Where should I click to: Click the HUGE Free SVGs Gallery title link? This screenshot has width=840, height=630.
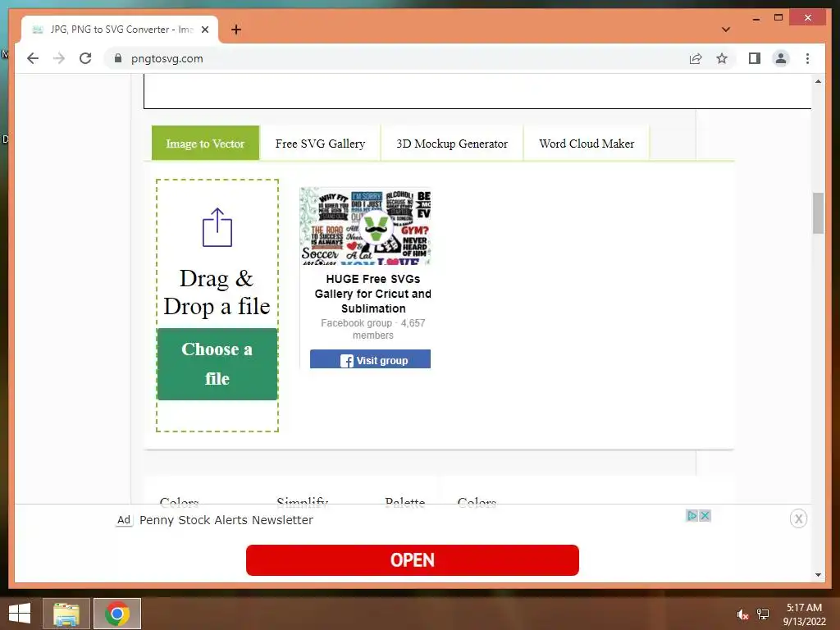click(373, 294)
